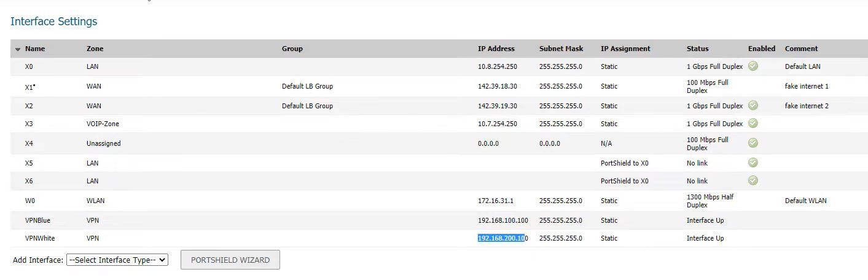This screenshot has width=868, height=280.
Task: Click the Status column header
Action: click(x=697, y=49)
